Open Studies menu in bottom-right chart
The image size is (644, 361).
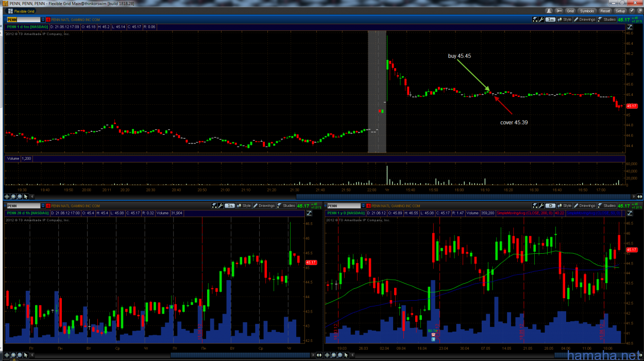tap(607, 205)
